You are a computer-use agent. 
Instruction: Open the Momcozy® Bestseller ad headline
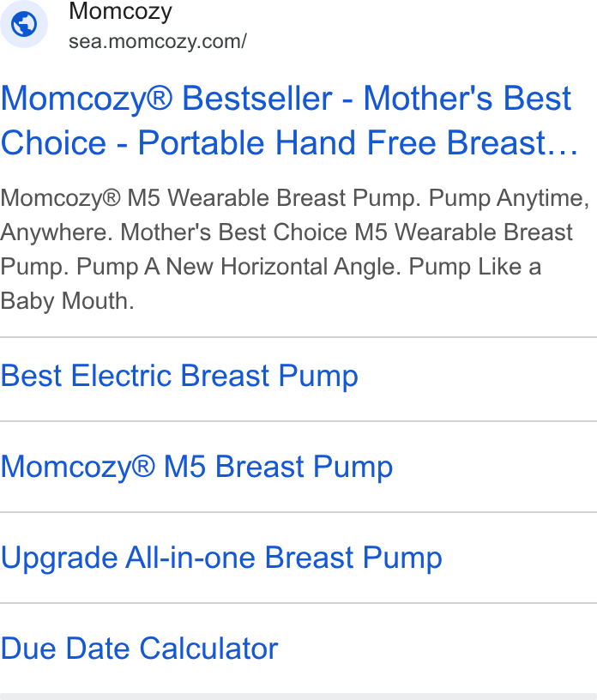pos(289,120)
